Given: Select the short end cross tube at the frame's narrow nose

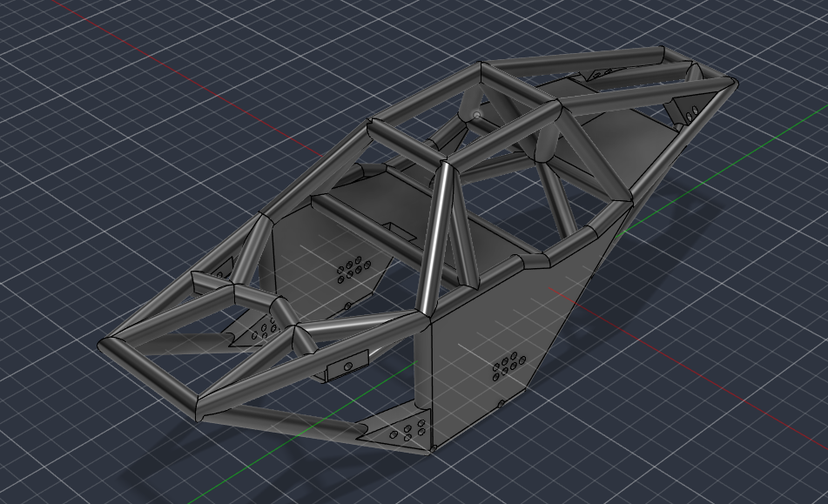Looking at the screenshot, I should pos(150,379).
